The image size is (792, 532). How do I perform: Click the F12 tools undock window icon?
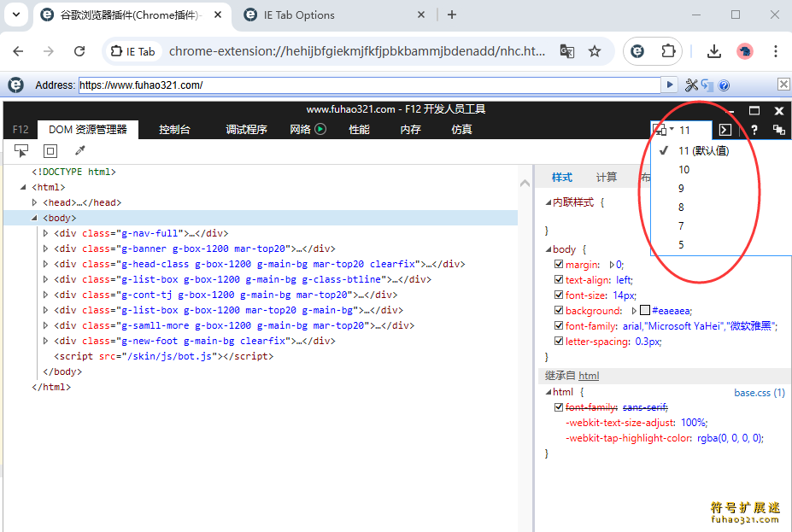[779, 130]
